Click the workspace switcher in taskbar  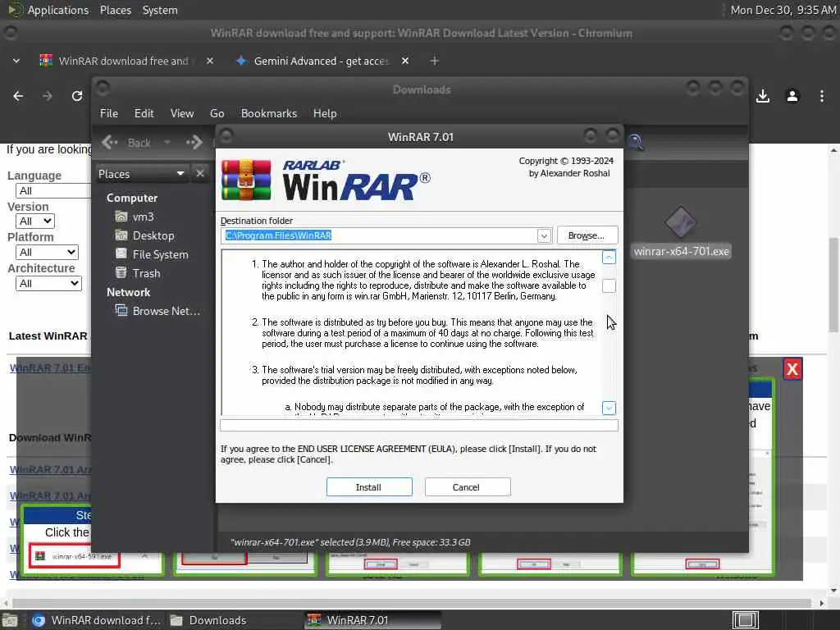coord(745,620)
